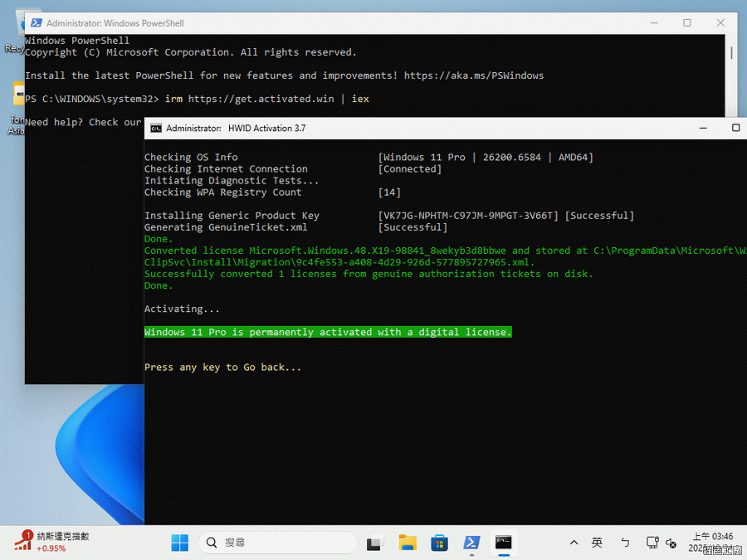Click the highlighted permanently activated message

[x=328, y=332]
